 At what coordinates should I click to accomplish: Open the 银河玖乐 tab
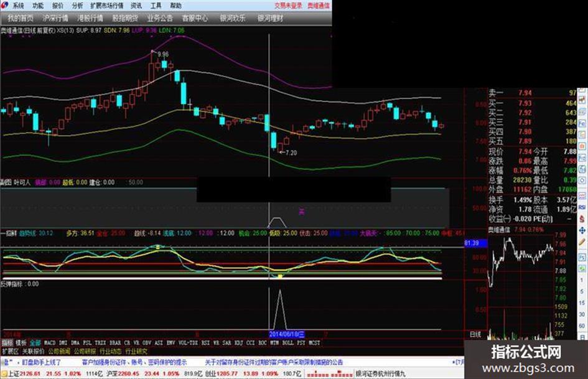pyautogui.click(x=233, y=18)
